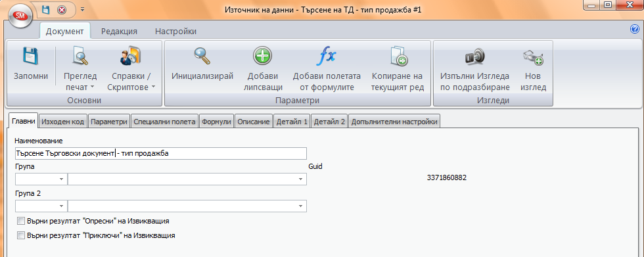This screenshot has height=257, width=644.
Task: Open the Детайл 1 tab
Action: (x=292, y=122)
